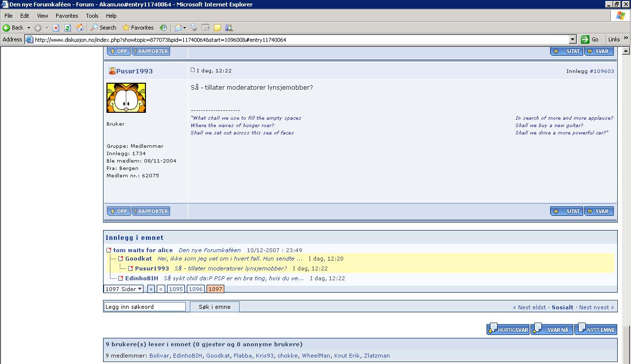Image resolution: width=631 pixels, height=364 pixels.
Task: Click the Forward navigation arrow
Action: click(38, 28)
